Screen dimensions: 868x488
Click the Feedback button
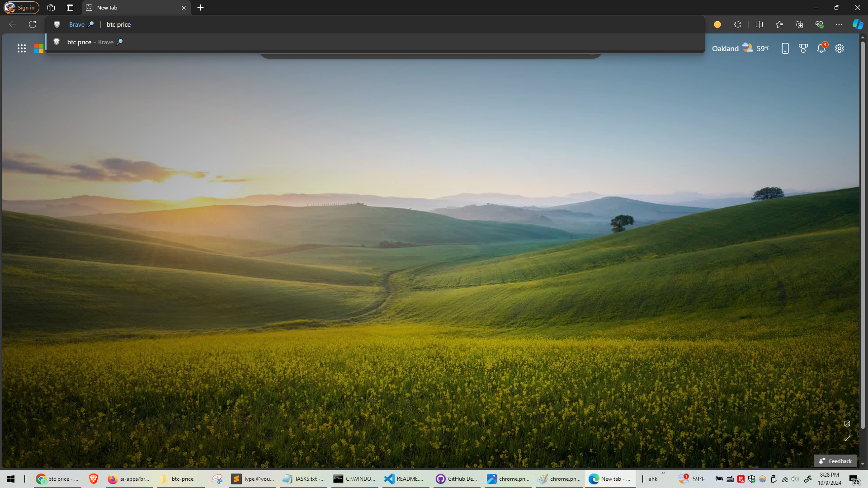pos(835,461)
